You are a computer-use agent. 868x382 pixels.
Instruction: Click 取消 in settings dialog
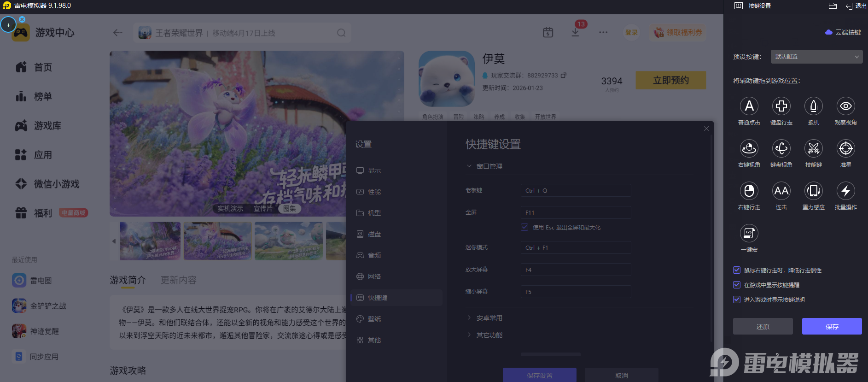pyautogui.click(x=622, y=375)
